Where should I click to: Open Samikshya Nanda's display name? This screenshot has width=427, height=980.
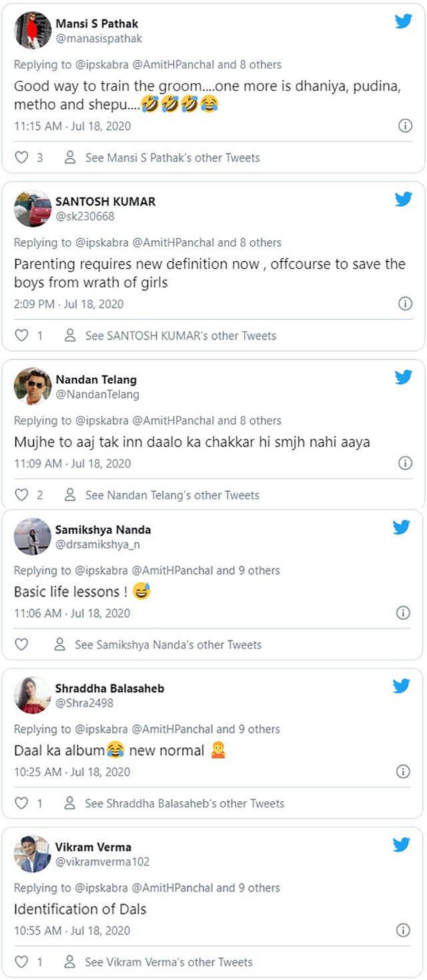pyautogui.click(x=103, y=530)
